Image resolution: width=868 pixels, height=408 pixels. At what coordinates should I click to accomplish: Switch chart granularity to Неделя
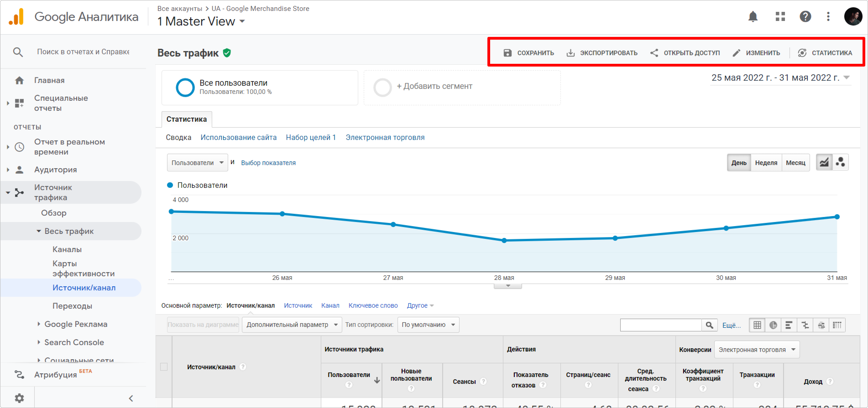tap(766, 163)
